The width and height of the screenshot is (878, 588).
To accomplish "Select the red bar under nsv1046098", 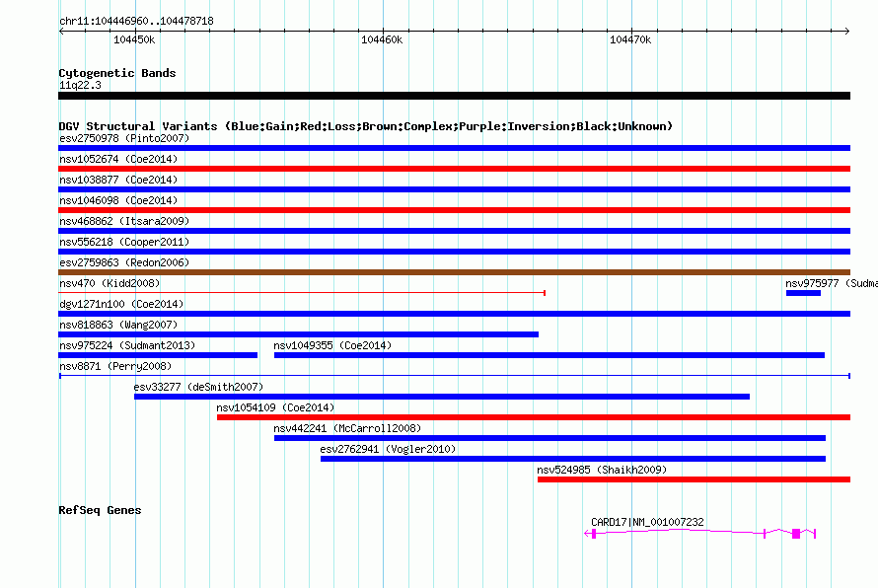I will click(454, 210).
